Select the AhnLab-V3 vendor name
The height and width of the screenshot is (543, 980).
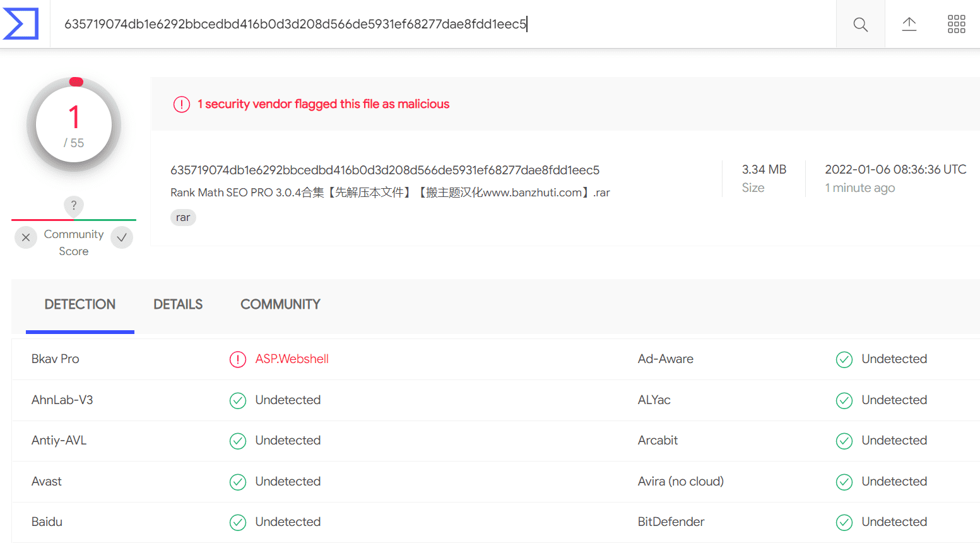click(62, 400)
